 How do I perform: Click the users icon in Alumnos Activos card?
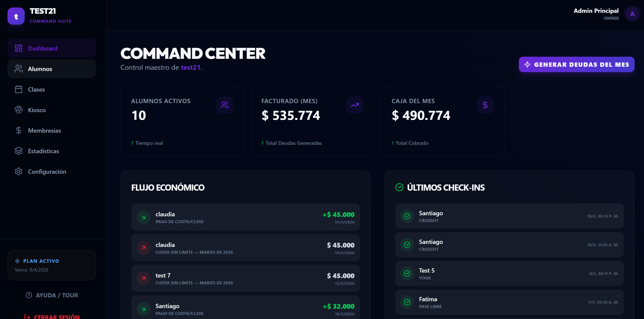[x=225, y=105]
